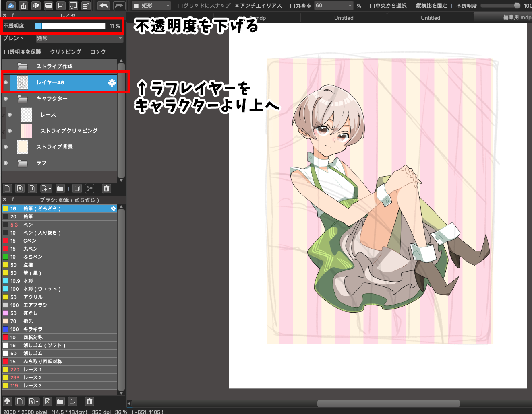The height and width of the screenshot is (414, 532).
Task: Click the share/export icon in top toolbar
Action: [x=23, y=6]
